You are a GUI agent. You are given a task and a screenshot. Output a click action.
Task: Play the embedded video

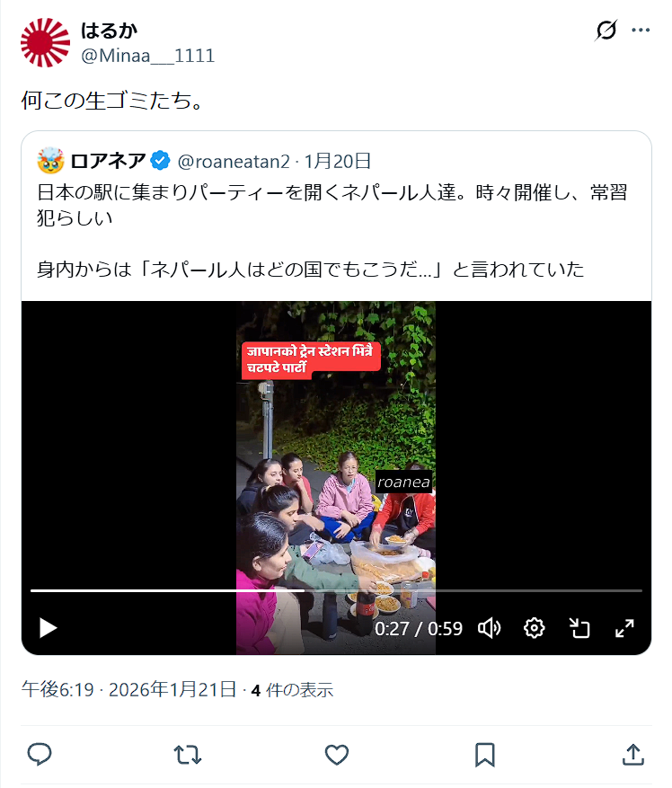[48, 628]
